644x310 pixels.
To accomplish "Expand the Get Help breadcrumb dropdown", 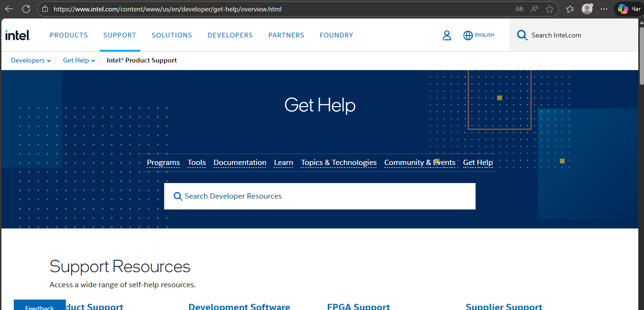I will (79, 60).
